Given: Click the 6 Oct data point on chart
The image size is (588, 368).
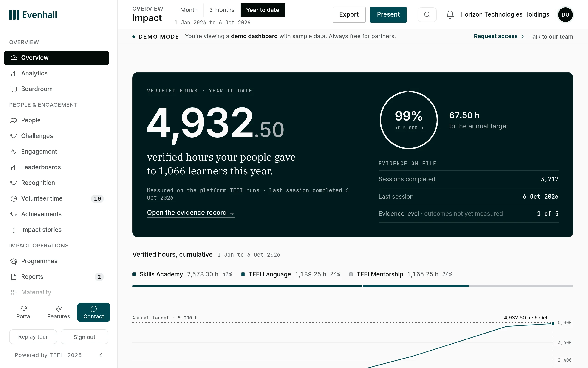Looking at the screenshot, I should coord(553,323).
